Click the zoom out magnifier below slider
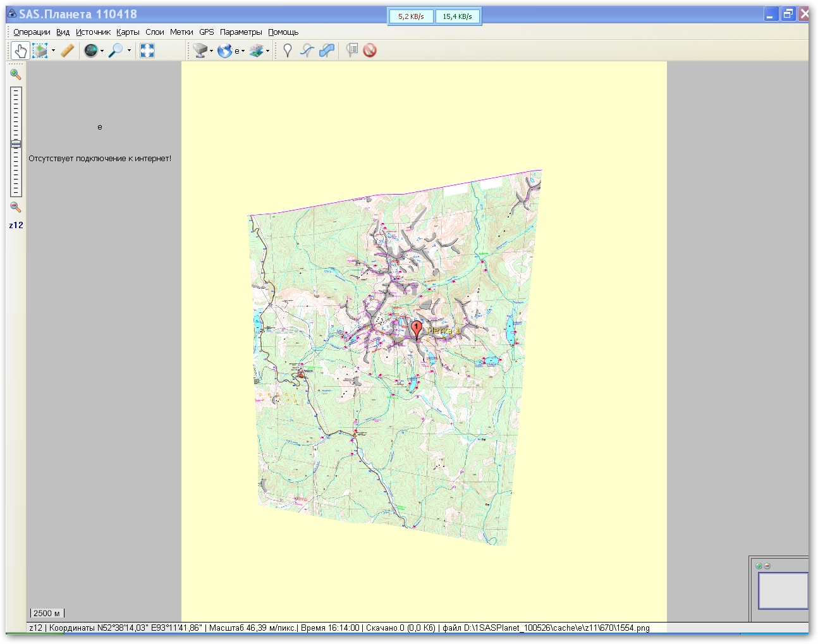Viewport: 818px width, 644px height. 16,207
